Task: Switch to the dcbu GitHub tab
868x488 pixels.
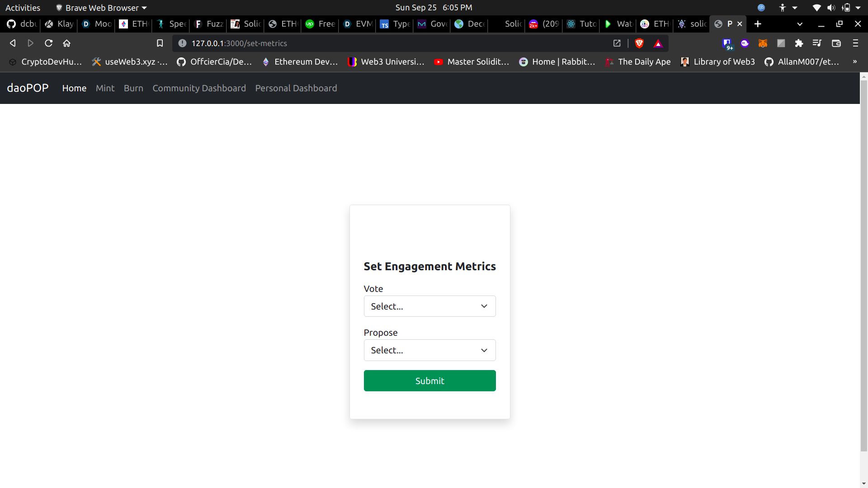Action: coord(21,23)
